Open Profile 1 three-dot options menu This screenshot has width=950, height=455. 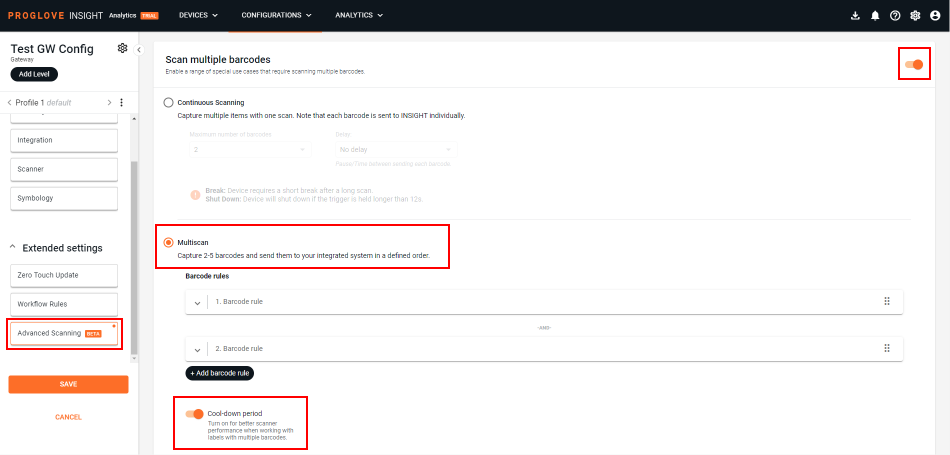point(121,102)
